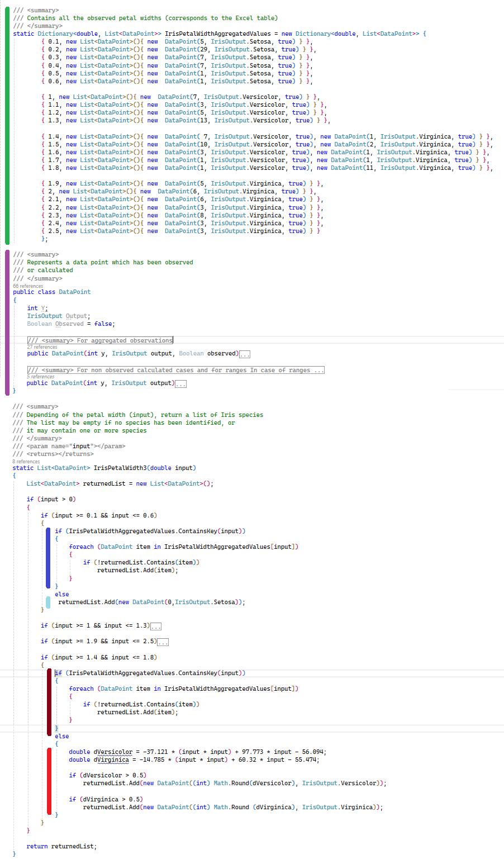Image resolution: width=504 pixels, height=864 pixels.
Task: Click the dictionary row with DataPoint(13, IrisOutput.Versicolor
Action: [x=186, y=120]
